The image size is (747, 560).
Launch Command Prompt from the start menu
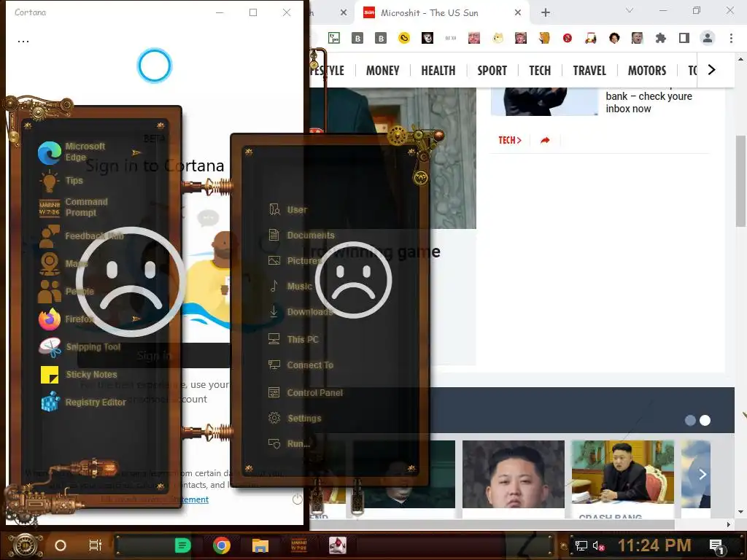tap(73, 208)
